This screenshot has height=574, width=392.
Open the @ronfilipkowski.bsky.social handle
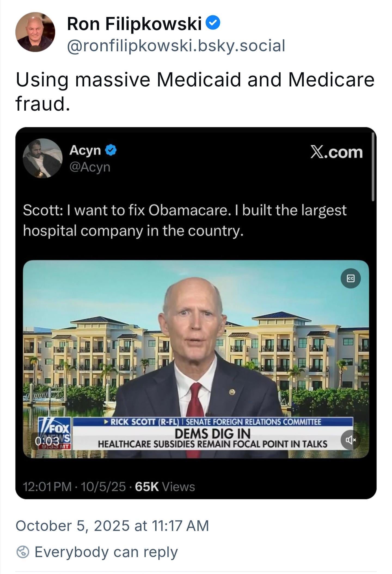(176, 45)
